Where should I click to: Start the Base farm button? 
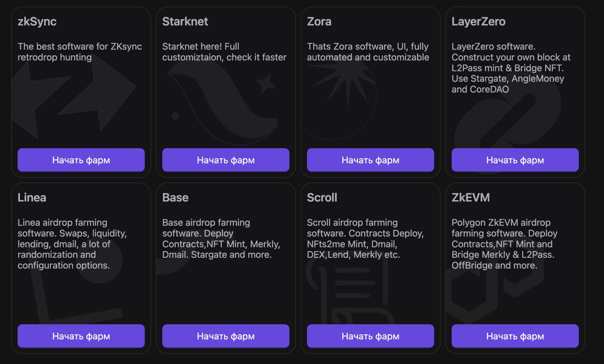coord(226,336)
